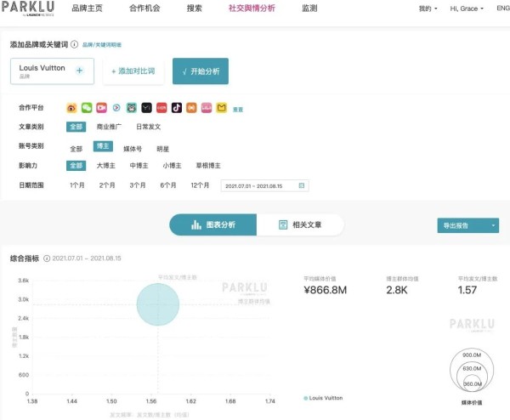Image resolution: width=510 pixels, height=420 pixels.
Task: Toggle the teal owl-face platform icon
Action: (132, 108)
